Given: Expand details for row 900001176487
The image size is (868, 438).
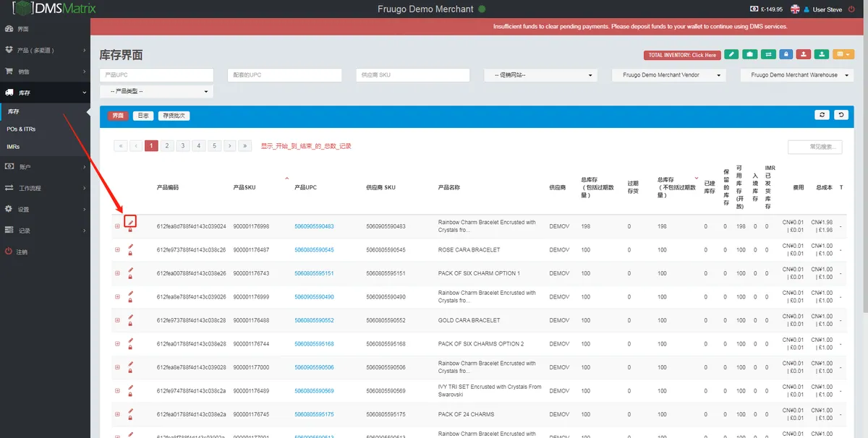Looking at the screenshot, I should 117,250.
